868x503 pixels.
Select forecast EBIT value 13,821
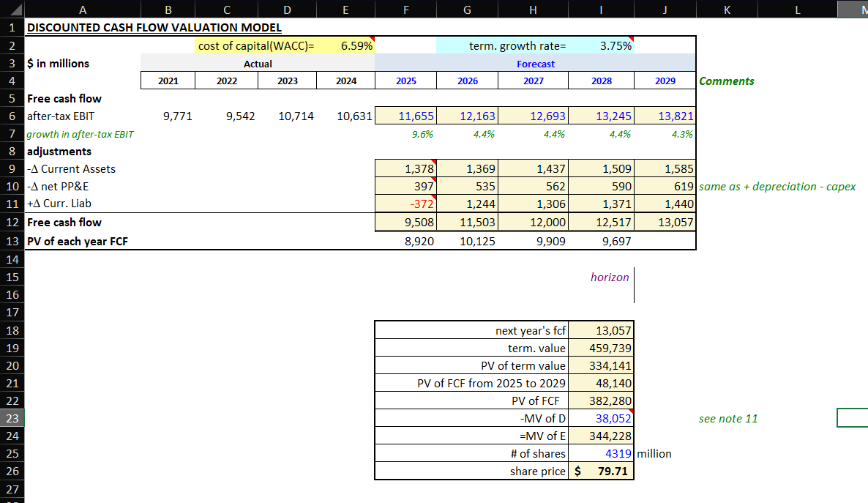click(x=665, y=116)
